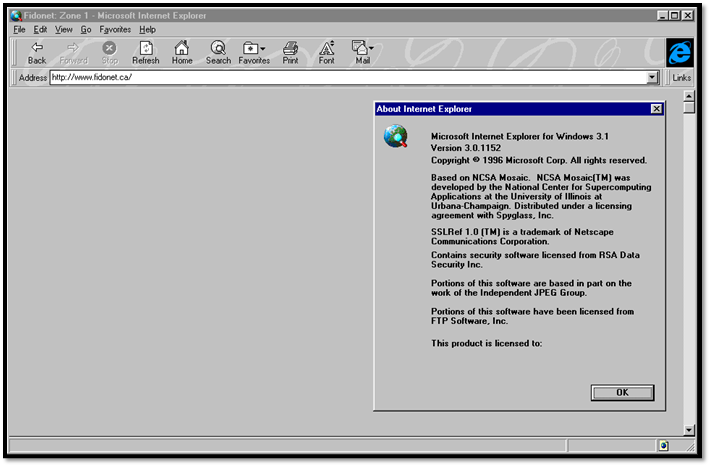
Task: Open the View menu
Action: 63,29
